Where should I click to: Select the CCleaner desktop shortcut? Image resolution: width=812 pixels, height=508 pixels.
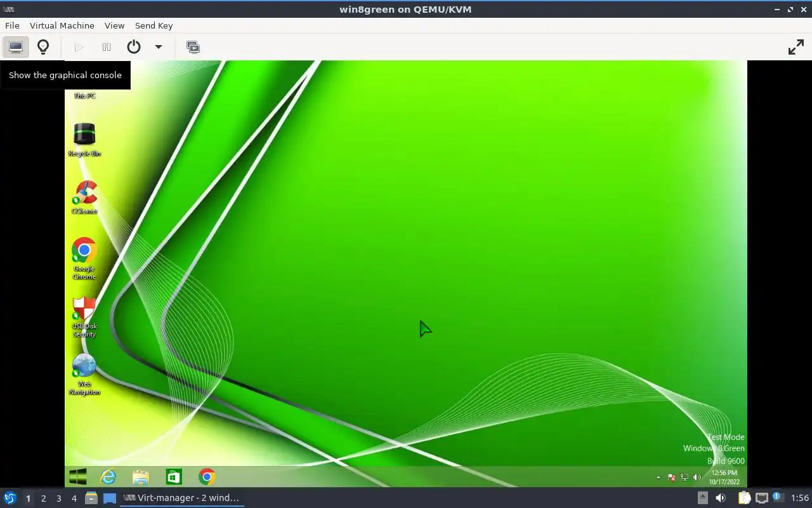point(84,197)
